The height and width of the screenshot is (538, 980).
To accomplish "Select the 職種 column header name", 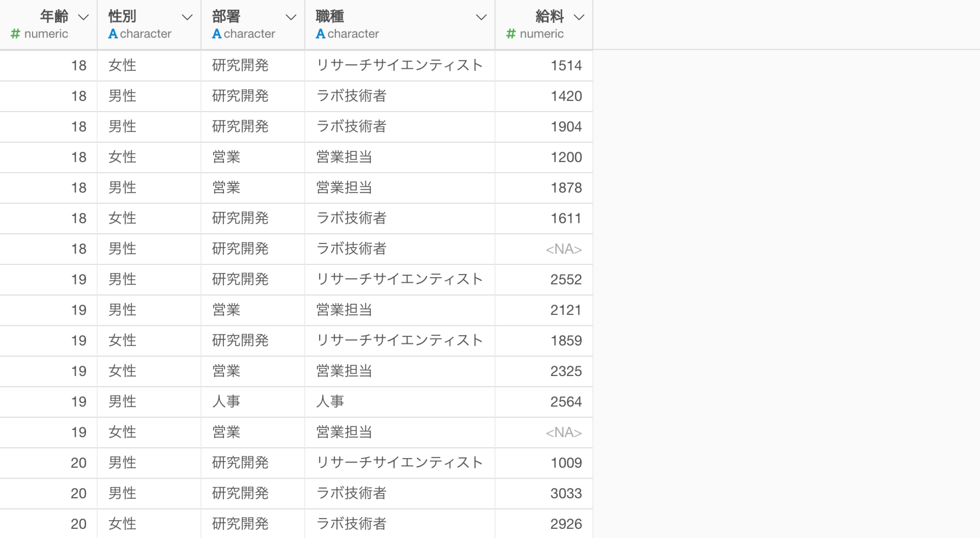I will 330,16.
